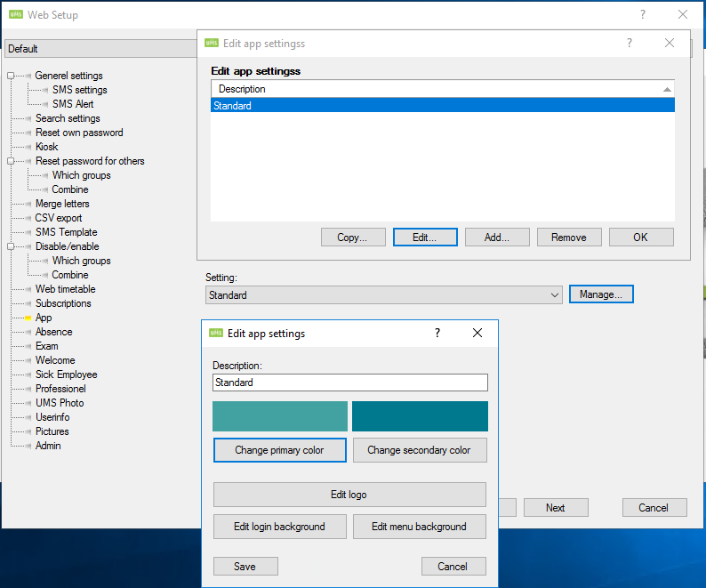Go to Sick Employee settings
The height and width of the screenshot is (588, 706).
66,375
